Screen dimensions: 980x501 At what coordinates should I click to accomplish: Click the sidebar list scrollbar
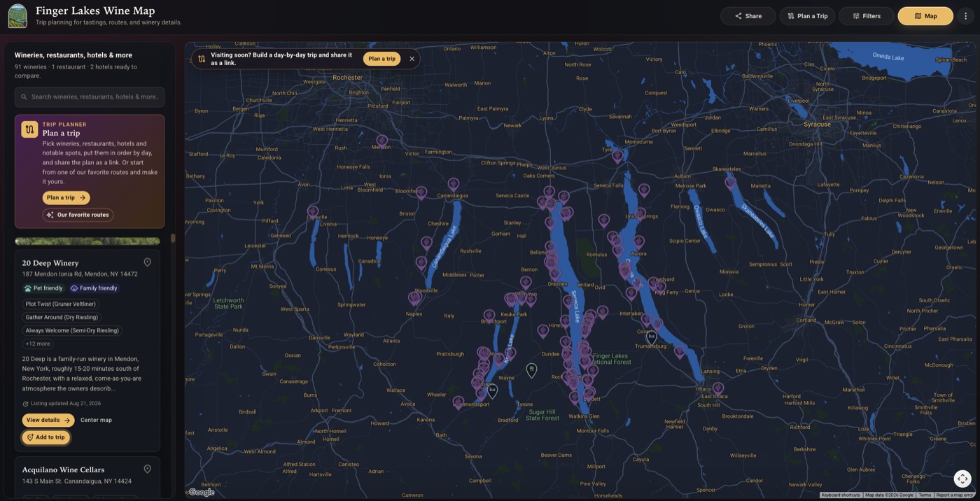click(173, 239)
